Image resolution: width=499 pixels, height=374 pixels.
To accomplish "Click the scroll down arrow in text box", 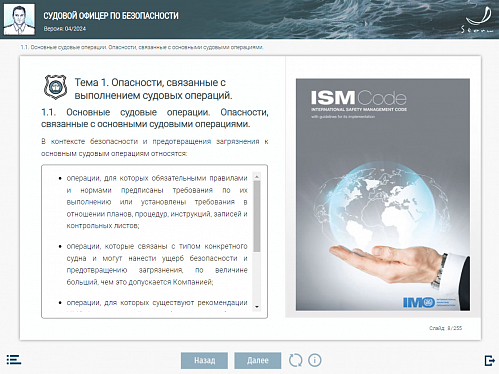I will pos(257,307).
